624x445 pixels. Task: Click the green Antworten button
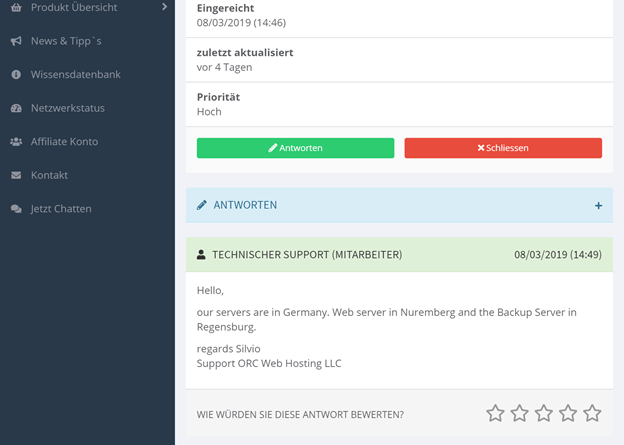pyautogui.click(x=295, y=148)
